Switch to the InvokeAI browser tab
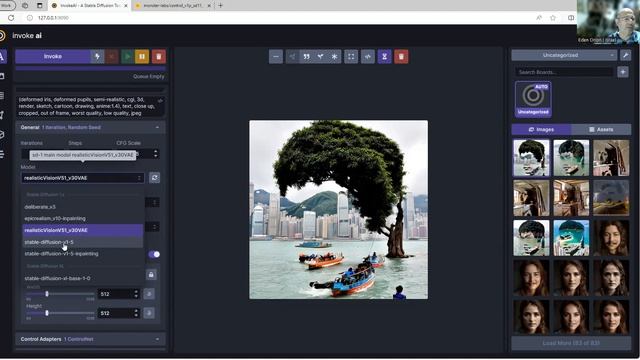The width and height of the screenshot is (640, 360). (x=89, y=6)
